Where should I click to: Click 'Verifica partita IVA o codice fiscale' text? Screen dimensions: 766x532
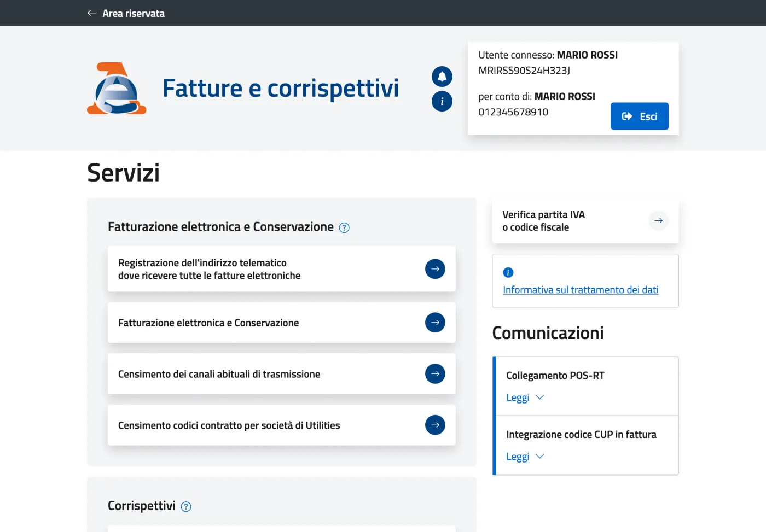[x=544, y=221]
